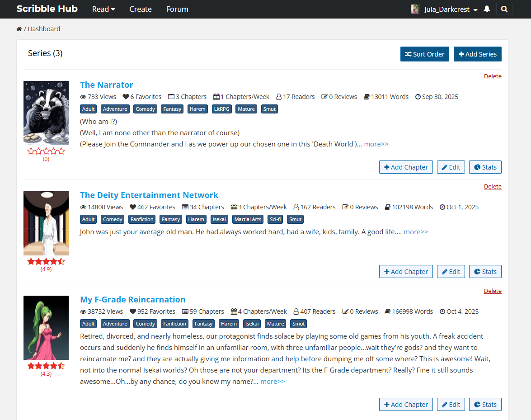This screenshot has height=420, width=531.
Task: Click the star rating under The Narrator
Action: [46, 151]
